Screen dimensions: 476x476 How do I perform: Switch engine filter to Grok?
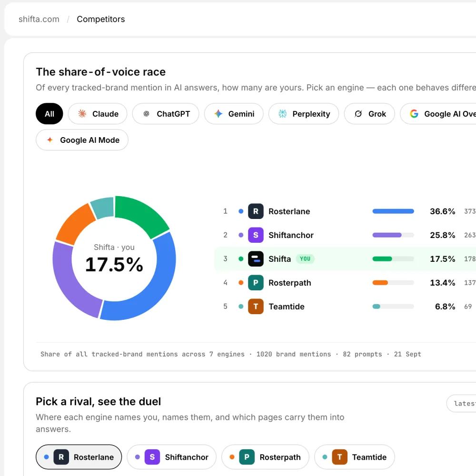(369, 114)
